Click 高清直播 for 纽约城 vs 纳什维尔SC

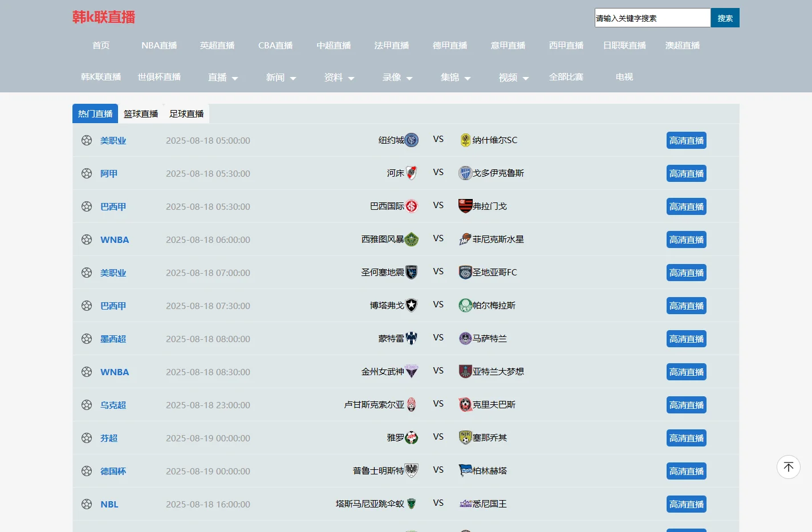(687, 140)
